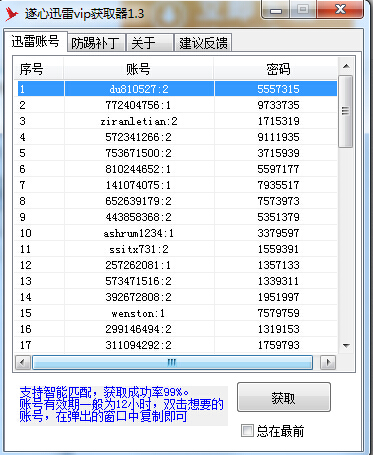The width and height of the screenshot is (373, 455).
Task: Switch to the 迅雷账号 tab
Action: tap(35, 41)
